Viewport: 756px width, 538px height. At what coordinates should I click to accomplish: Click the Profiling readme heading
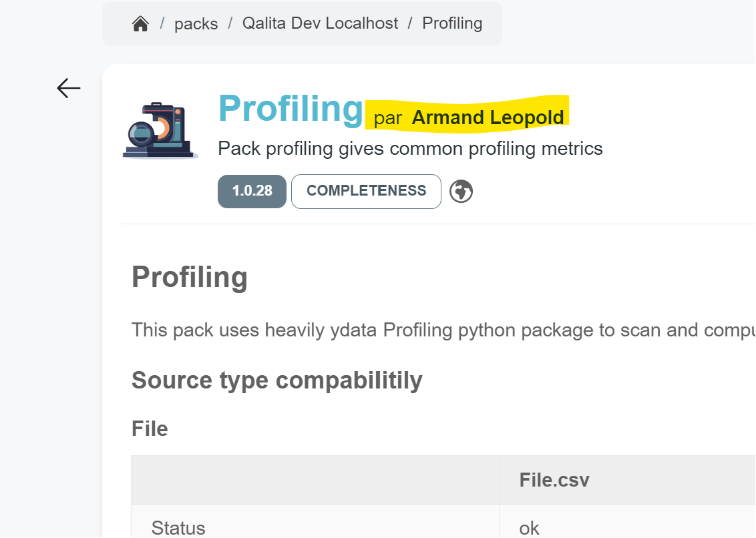190,276
